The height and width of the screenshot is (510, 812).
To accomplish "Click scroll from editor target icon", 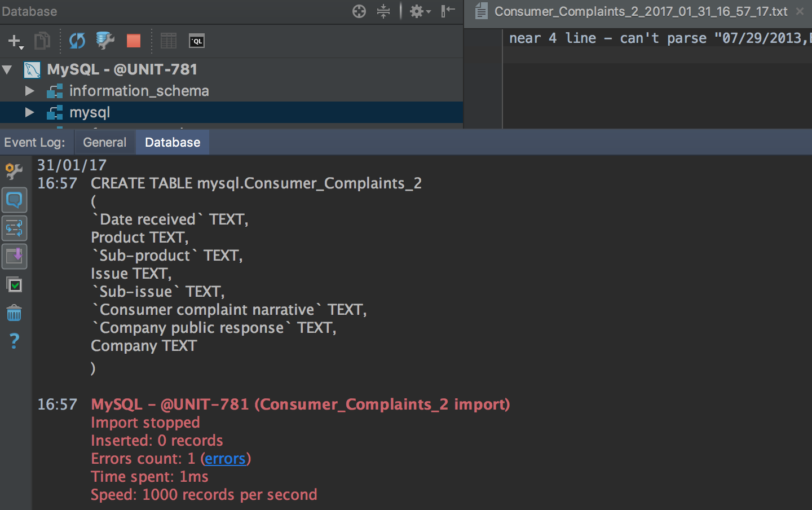I will pyautogui.click(x=359, y=11).
